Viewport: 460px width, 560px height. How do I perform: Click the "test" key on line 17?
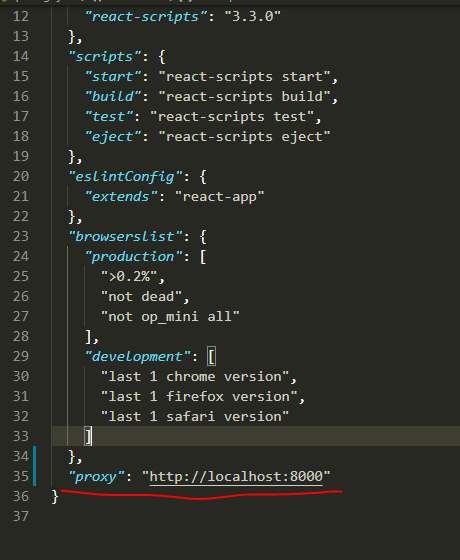coord(109,117)
